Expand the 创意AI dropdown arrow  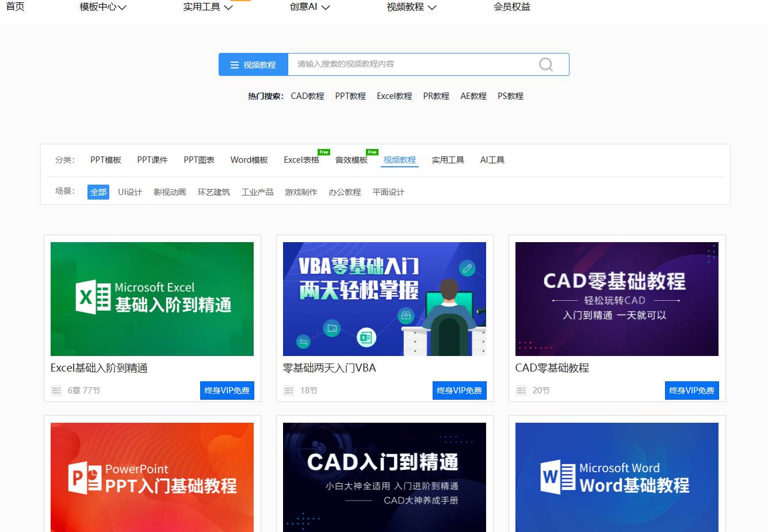click(x=326, y=7)
